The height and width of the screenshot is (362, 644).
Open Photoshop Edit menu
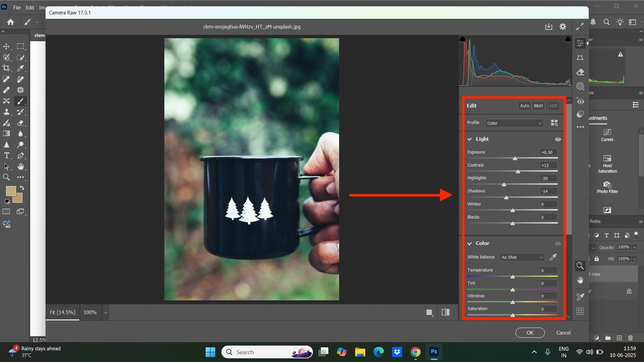(30, 7)
